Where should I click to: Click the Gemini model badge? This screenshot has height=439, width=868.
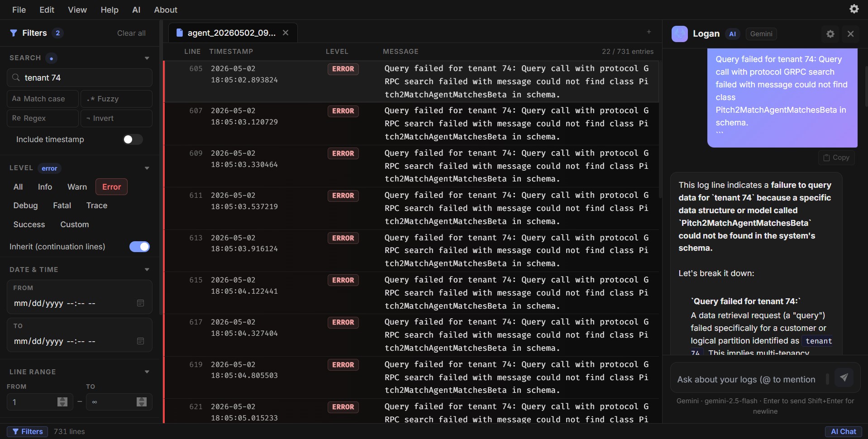pos(761,33)
